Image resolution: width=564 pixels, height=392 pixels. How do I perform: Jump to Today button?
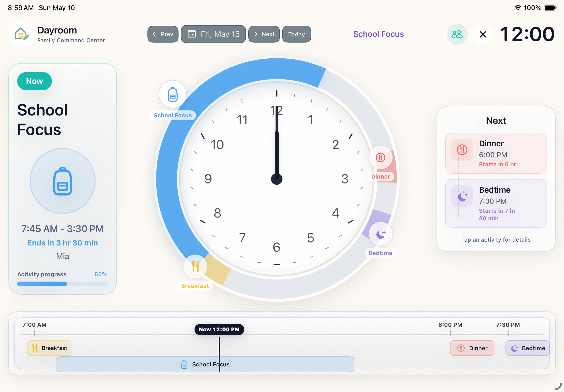(296, 34)
